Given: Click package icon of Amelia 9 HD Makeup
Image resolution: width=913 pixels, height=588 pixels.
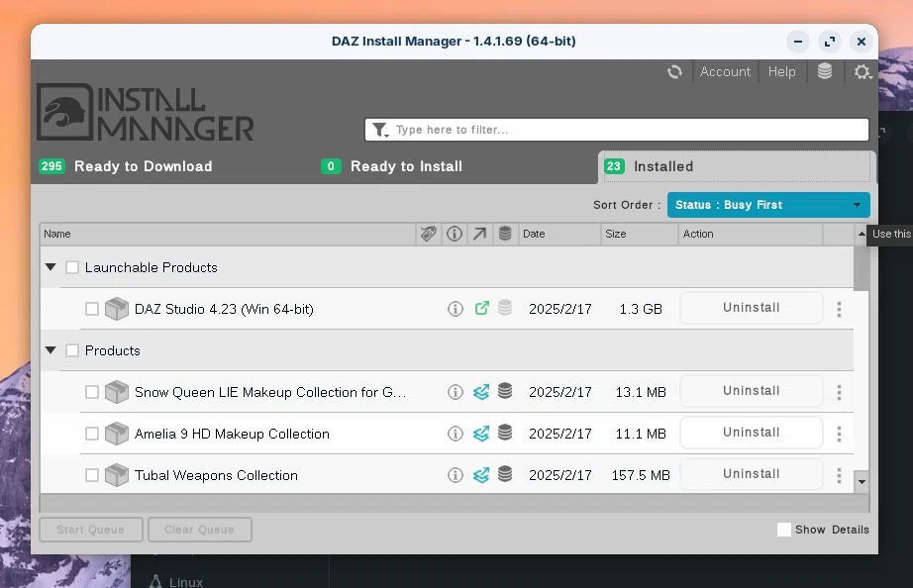Looking at the screenshot, I should [x=117, y=434].
